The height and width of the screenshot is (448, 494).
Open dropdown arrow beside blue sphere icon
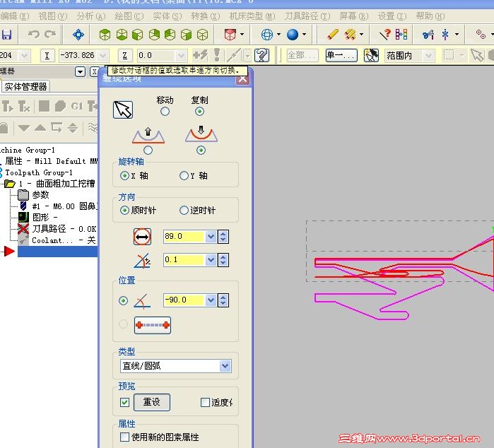point(305,35)
